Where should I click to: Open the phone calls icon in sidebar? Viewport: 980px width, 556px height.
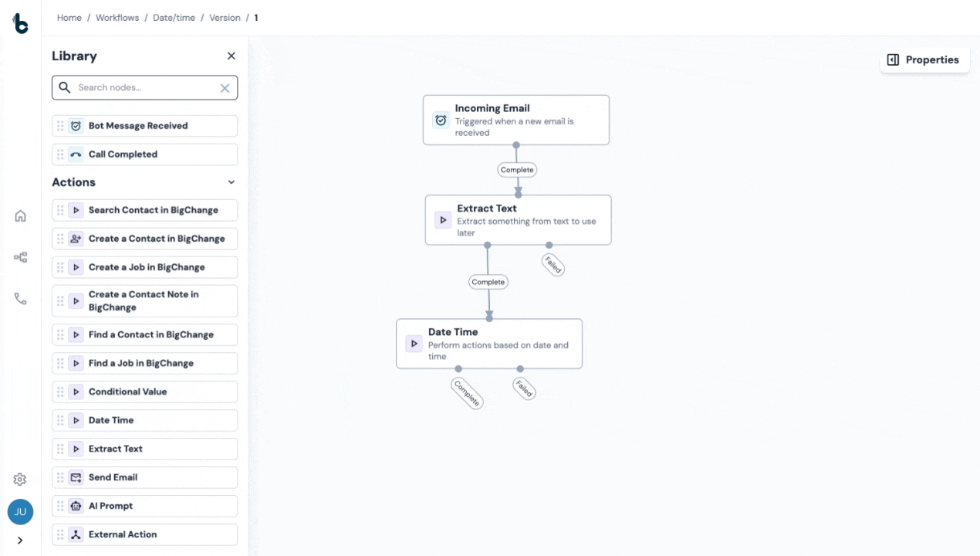[21, 299]
